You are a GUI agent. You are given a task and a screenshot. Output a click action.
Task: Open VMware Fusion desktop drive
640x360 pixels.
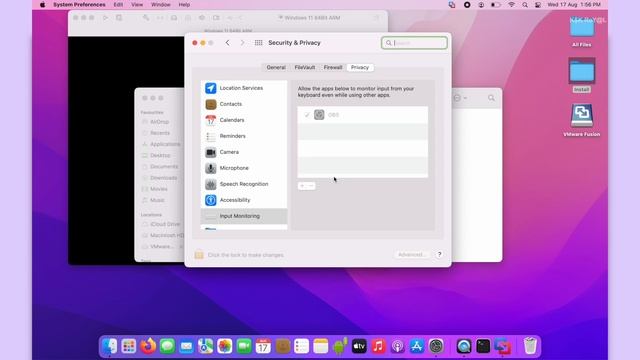(x=582, y=120)
